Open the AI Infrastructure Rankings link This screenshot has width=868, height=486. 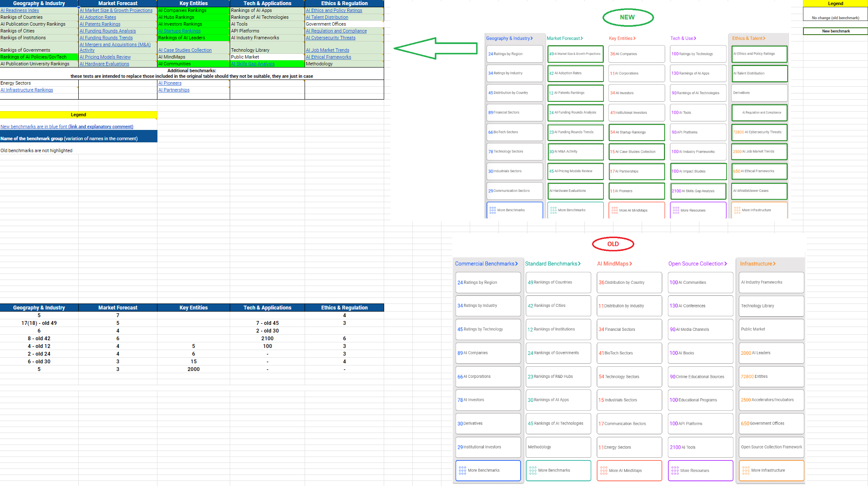coord(27,90)
